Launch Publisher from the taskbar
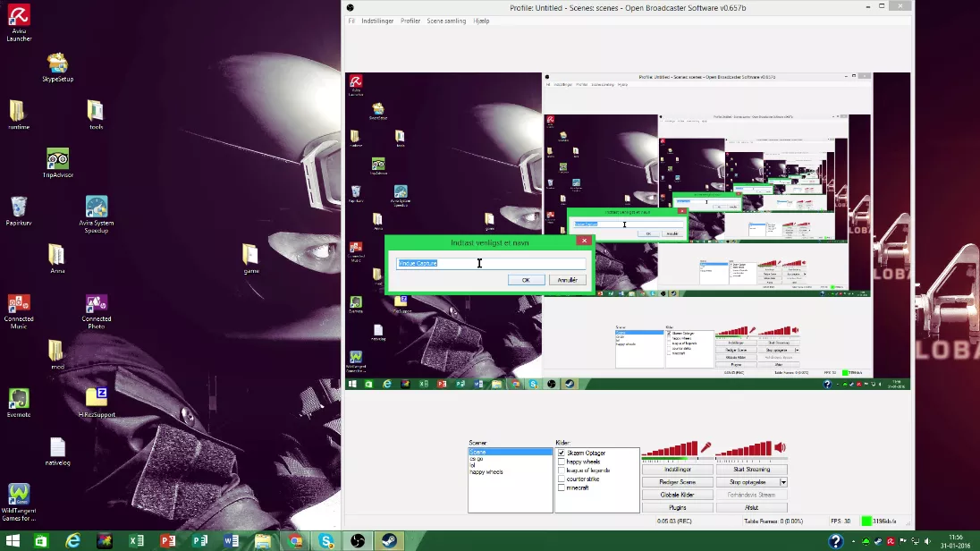This screenshot has width=980, height=551. point(200,540)
